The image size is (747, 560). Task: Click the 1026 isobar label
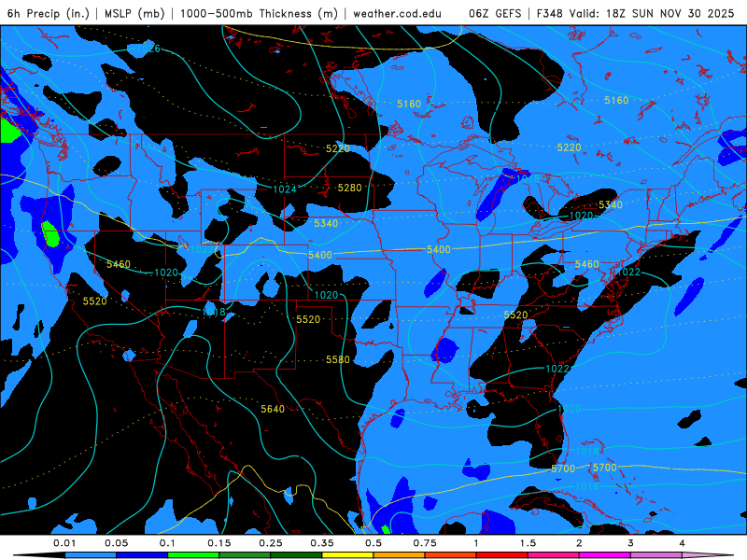[x=148, y=49]
